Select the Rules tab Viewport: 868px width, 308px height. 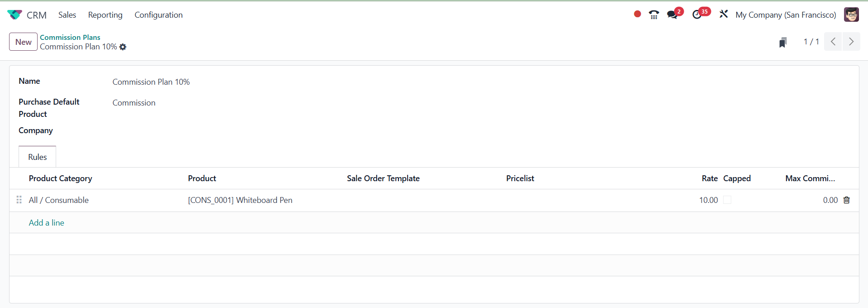pyautogui.click(x=38, y=157)
